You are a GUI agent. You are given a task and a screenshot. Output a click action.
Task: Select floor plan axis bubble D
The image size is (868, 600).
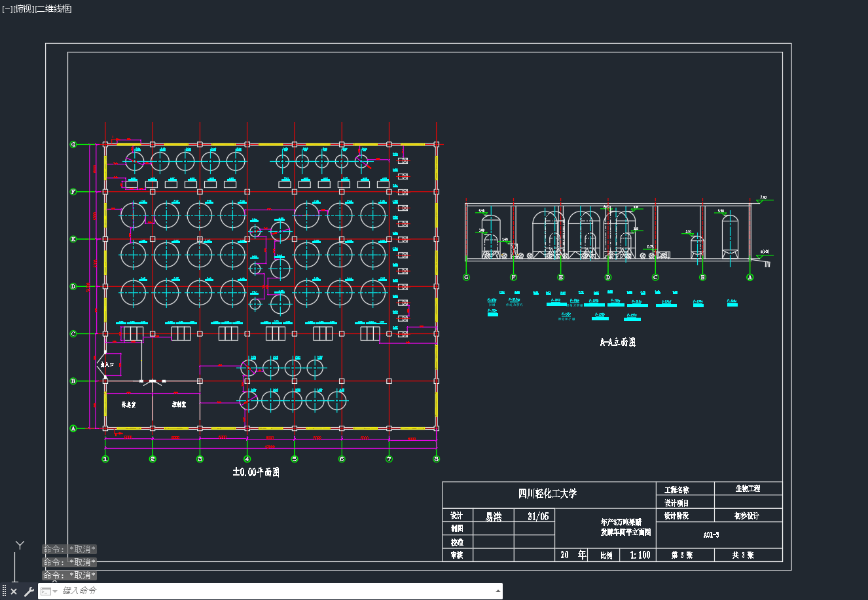(73, 286)
